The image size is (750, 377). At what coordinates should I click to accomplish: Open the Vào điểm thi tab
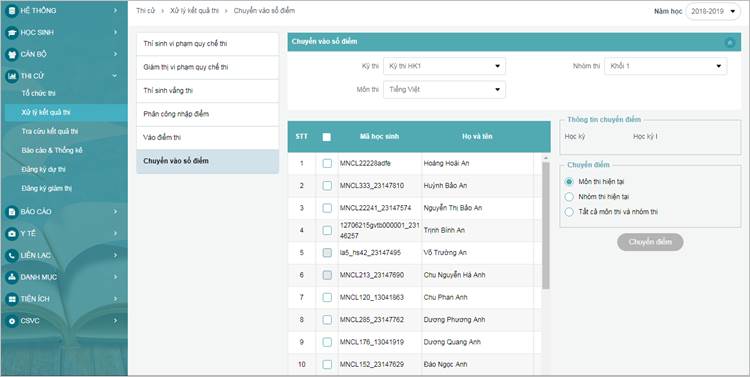(x=208, y=138)
